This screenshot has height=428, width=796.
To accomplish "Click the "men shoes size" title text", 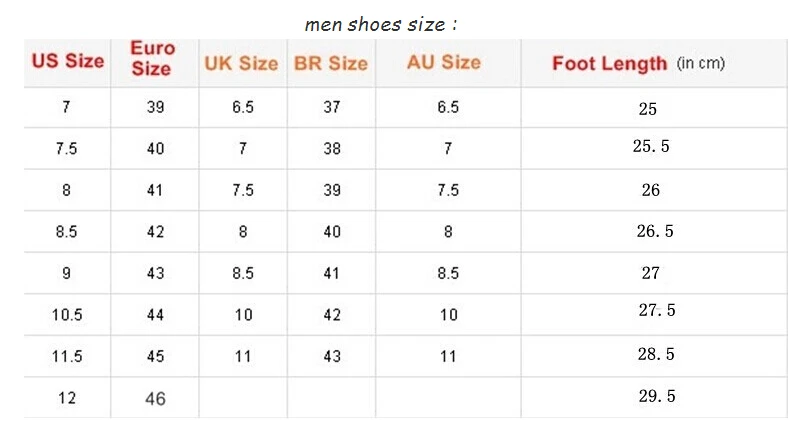I will [x=381, y=23].
